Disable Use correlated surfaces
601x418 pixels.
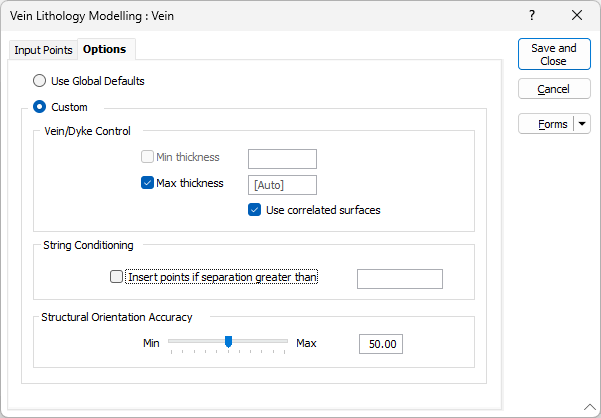[x=255, y=210]
